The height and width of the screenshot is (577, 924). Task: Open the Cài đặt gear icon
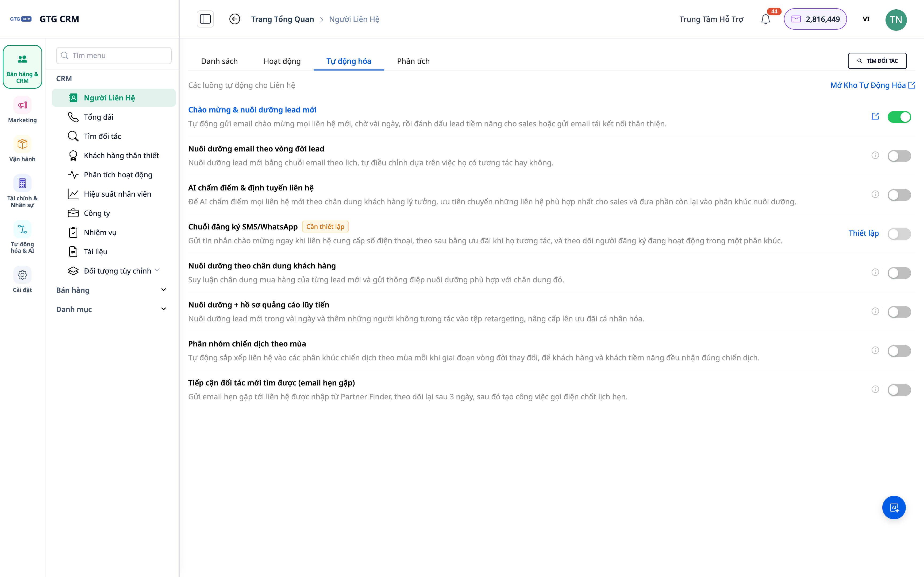[22, 275]
